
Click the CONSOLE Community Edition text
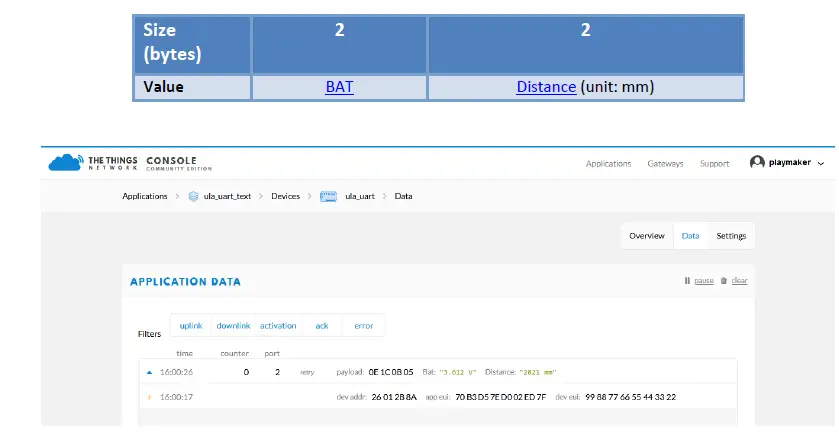(x=179, y=164)
